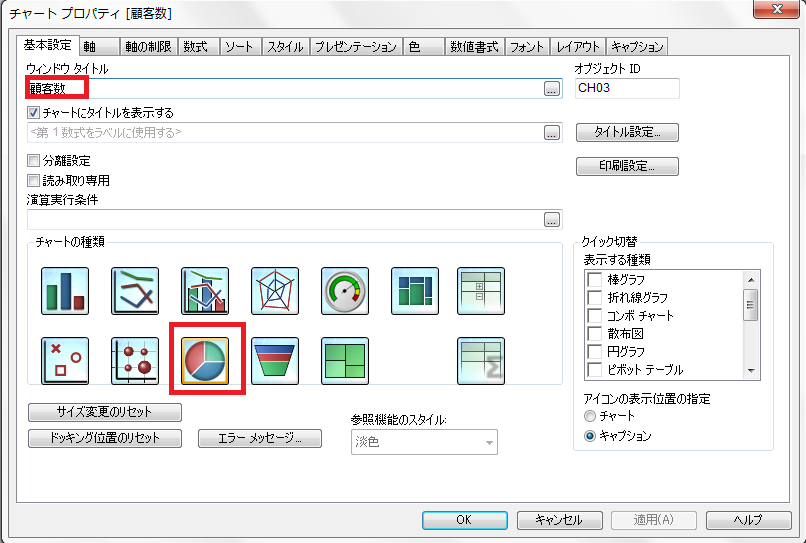Click the タイトル設定... button
The image size is (806, 543).
[627, 132]
